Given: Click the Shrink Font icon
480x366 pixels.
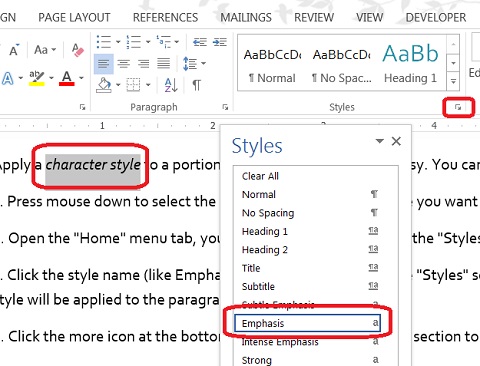Looking at the screenshot, I should [x=14, y=50].
